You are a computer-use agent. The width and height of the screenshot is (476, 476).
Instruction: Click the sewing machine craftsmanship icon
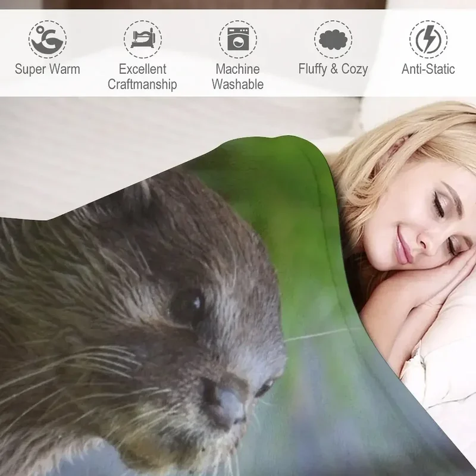(143, 39)
